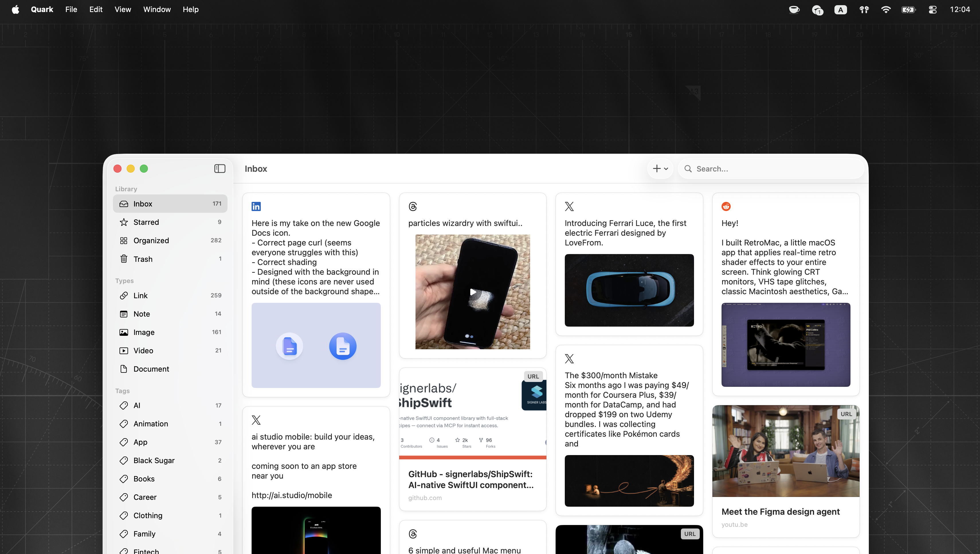This screenshot has height=554, width=980.
Task: Filter by Document type
Action: (170, 369)
